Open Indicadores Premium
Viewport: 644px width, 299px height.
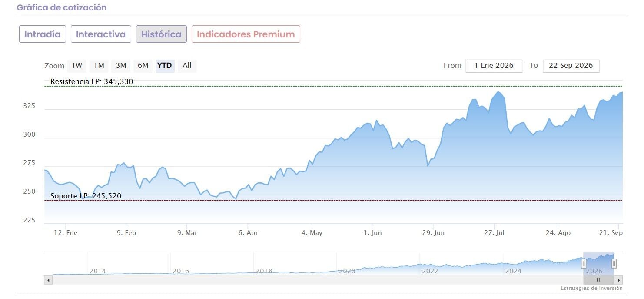coord(246,34)
